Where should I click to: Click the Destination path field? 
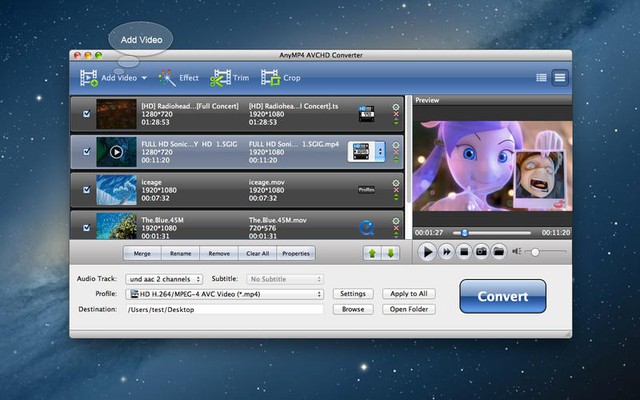pos(225,309)
